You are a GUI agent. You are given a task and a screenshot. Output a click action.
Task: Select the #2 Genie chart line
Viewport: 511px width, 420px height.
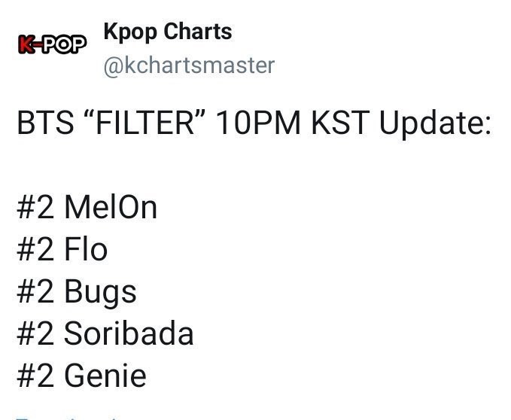coord(81,376)
